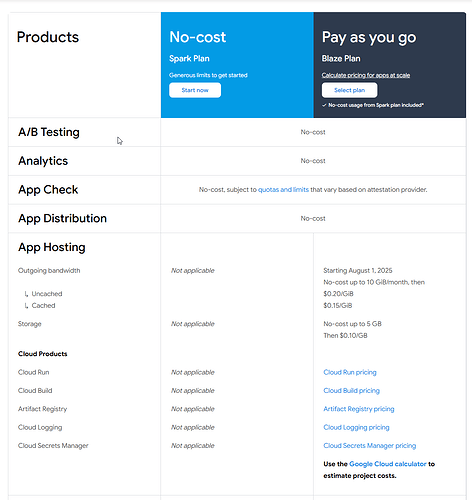Click the Cached sub-item arrow icon
Viewport: 472px width, 500px height.
click(26, 305)
